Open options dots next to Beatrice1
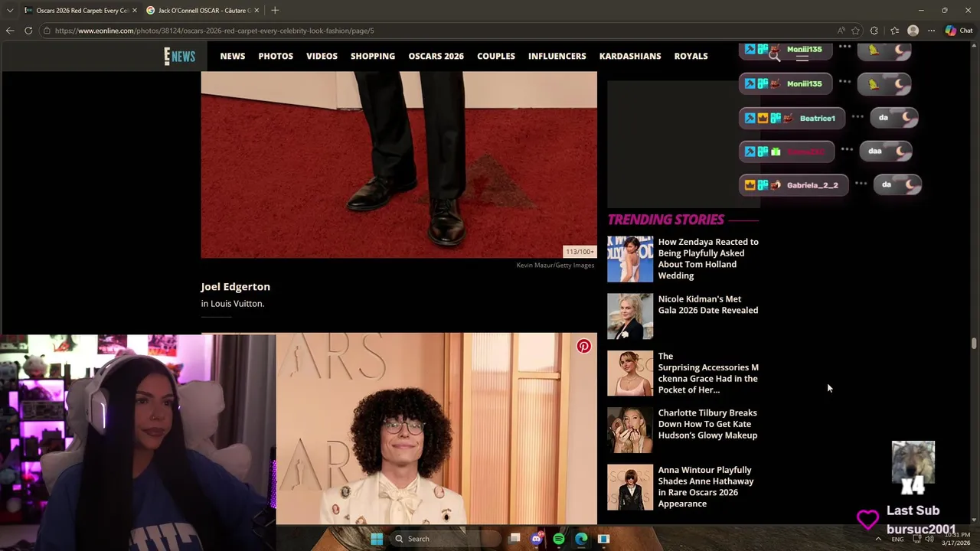 (x=857, y=117)
